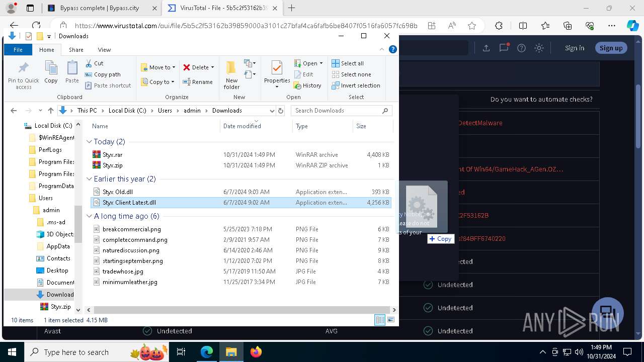
Task: Select Desktop in navigation tree
Action: point(57,270)
